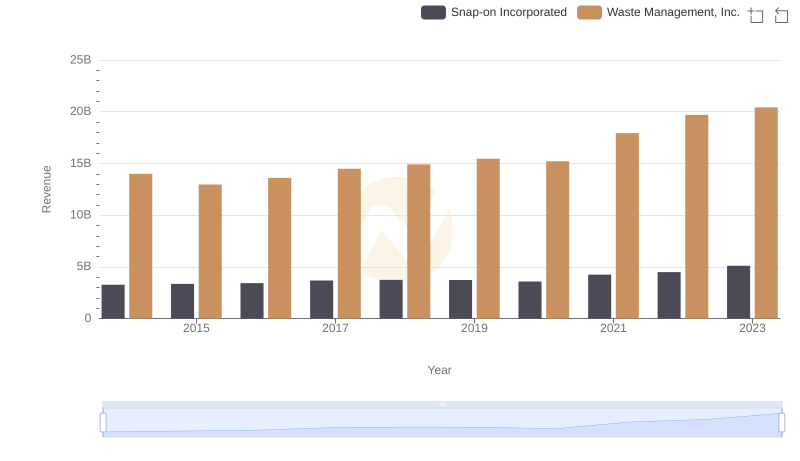The width and height of the screenshot is (800, 461).
Task: Click the Revenue axis title
Action: [46, 189]
